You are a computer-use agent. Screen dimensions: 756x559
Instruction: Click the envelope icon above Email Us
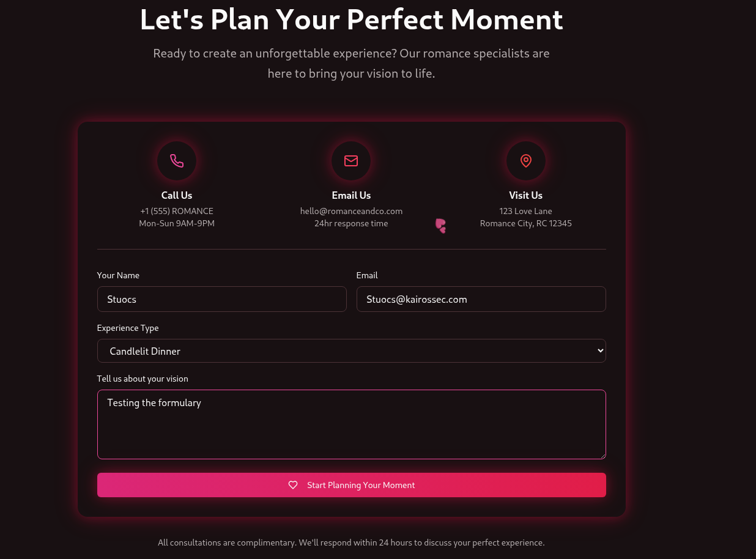point(351,161)
